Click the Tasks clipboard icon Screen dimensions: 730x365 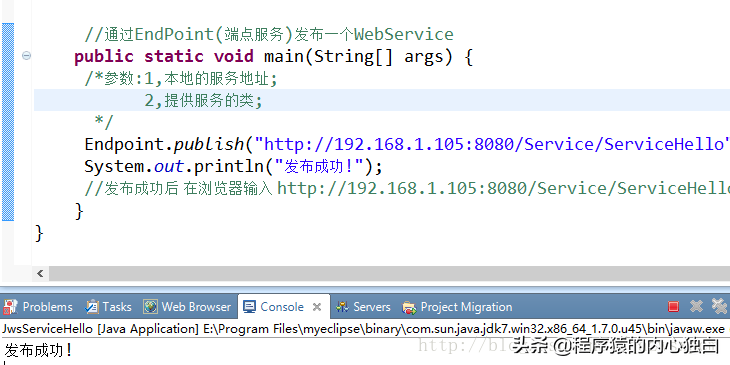coord(92,307)
